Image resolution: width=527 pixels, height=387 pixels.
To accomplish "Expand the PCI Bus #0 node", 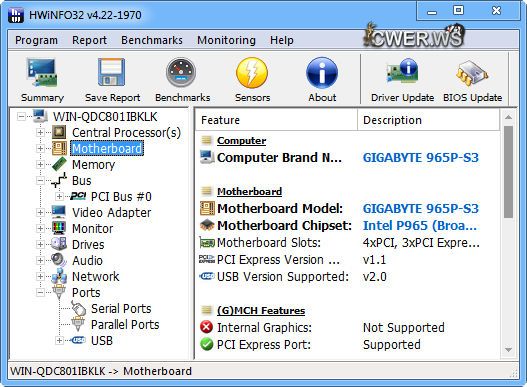I will pyautogui.click(x=59, y=196).
